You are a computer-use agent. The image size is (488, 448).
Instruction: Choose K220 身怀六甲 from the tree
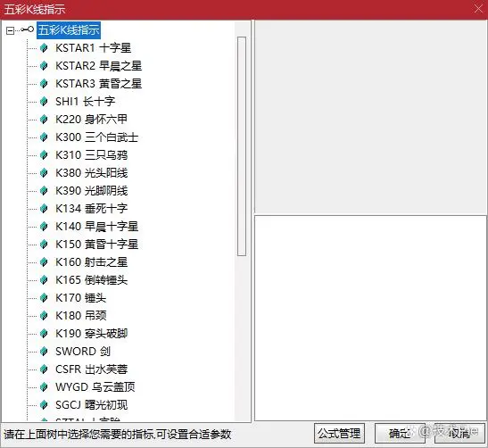tap(91, 120)
